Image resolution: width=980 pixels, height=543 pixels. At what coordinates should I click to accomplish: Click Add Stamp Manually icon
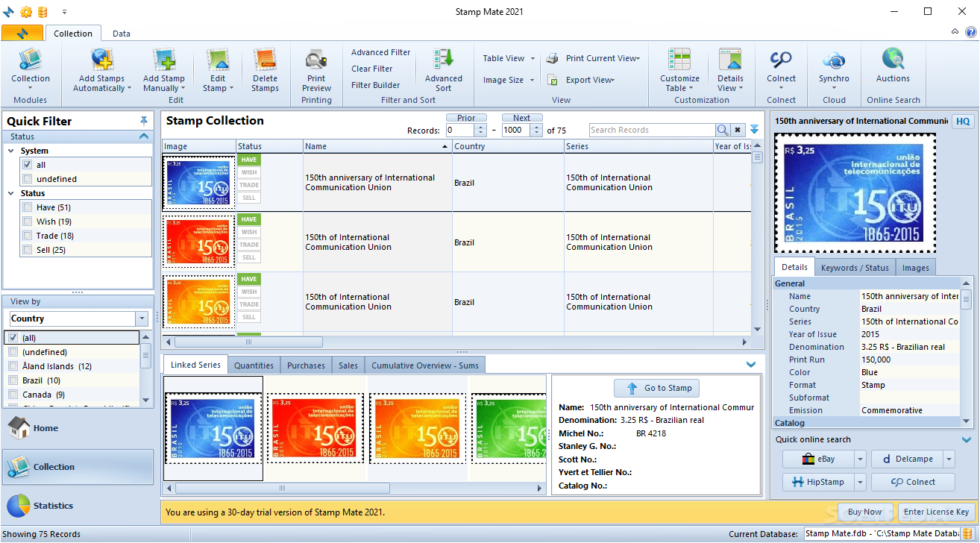[x=163, y=60]
